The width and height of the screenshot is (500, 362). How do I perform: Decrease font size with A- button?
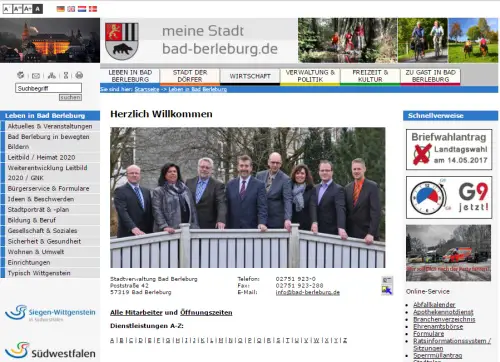click(x=7, y=9)
